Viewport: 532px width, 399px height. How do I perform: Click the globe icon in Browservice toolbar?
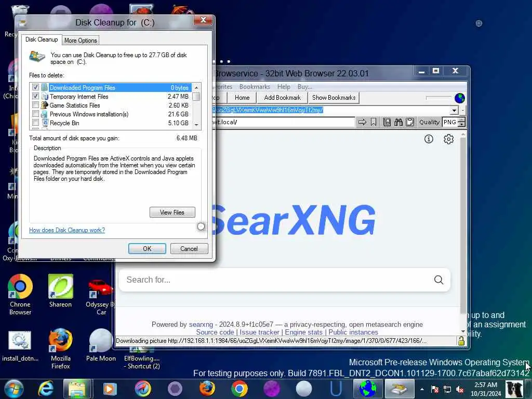(x=460, y=98)
